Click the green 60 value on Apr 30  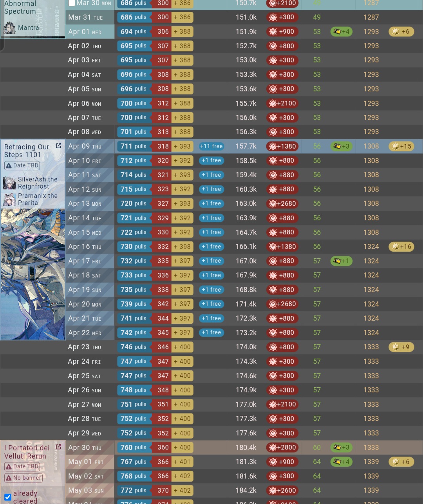coord(317,447)
